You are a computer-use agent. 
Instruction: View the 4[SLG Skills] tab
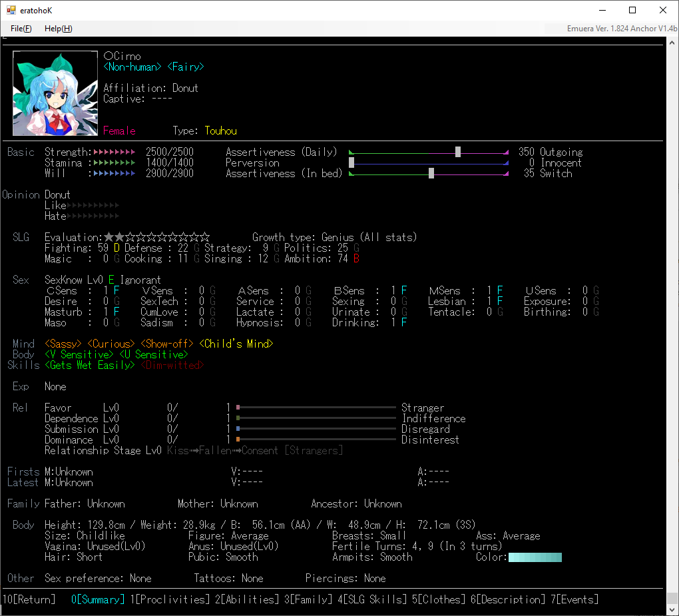click(372, 599)
